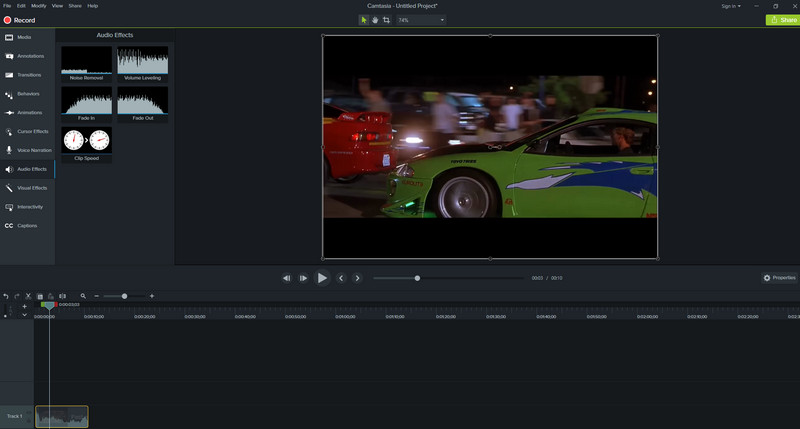Open the Sign In dropdown

pos(731,6)
